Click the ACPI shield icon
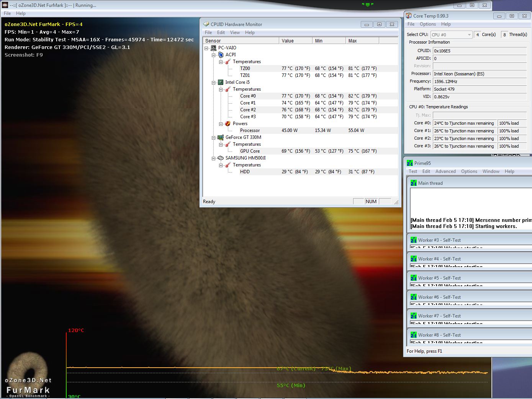Image resolution: width=532 pixels, height=399 pixels. (x=221, y=55)
